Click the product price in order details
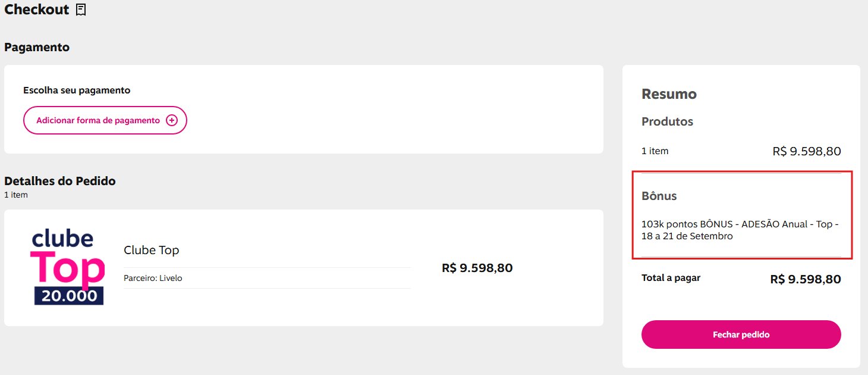Screen dimensions: 868x375 pyautogui.click(x=477, y=268)
